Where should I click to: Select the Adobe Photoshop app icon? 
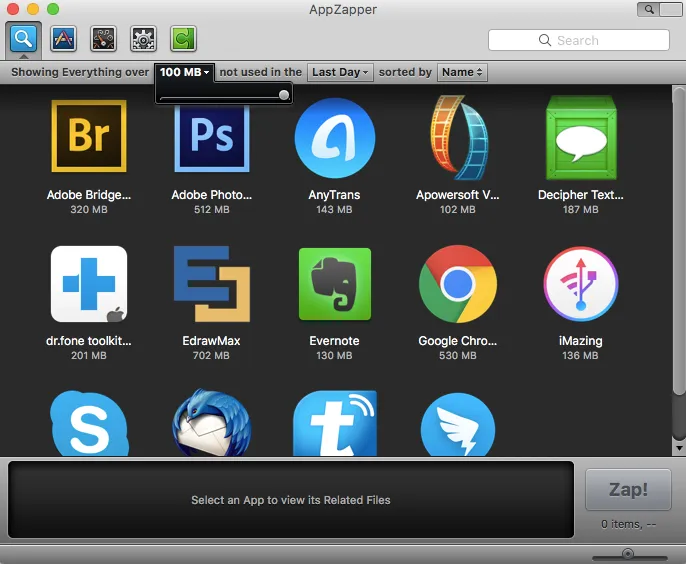(212, 139)
